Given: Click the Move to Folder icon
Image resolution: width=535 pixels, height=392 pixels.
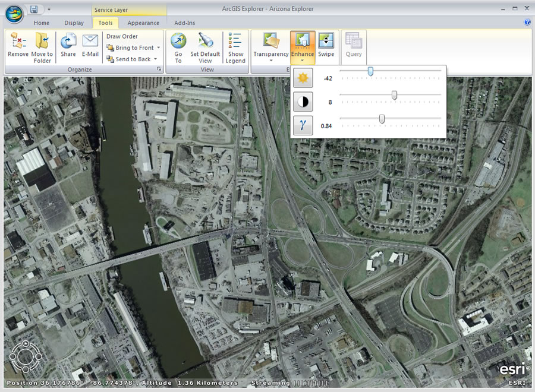Looking at the screenshot, I should click(42, 42).
